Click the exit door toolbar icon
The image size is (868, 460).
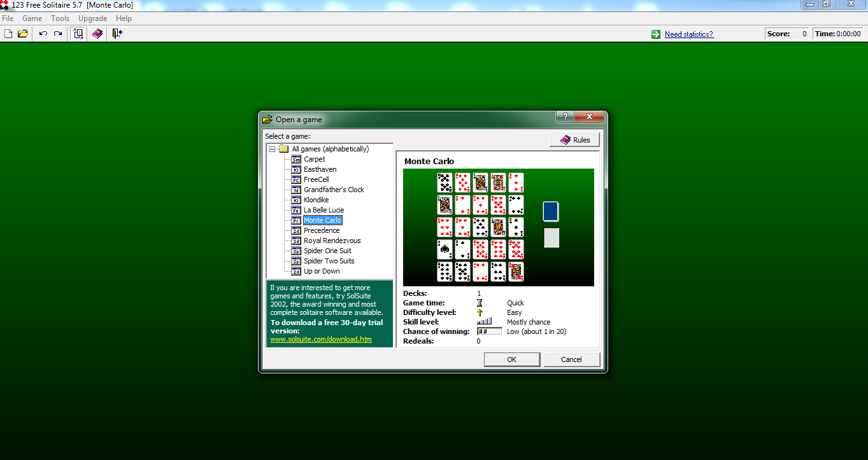tap(117, 34)
